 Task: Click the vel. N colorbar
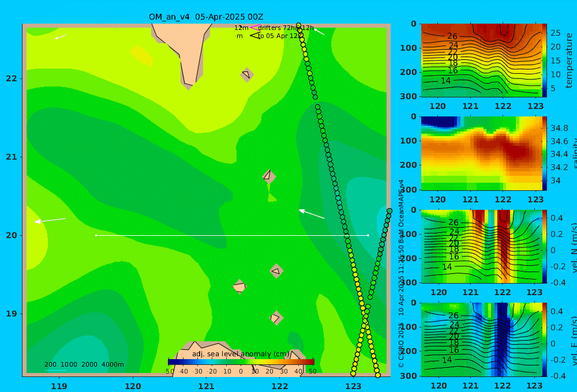pyautogui.click(x=545, y=247)
